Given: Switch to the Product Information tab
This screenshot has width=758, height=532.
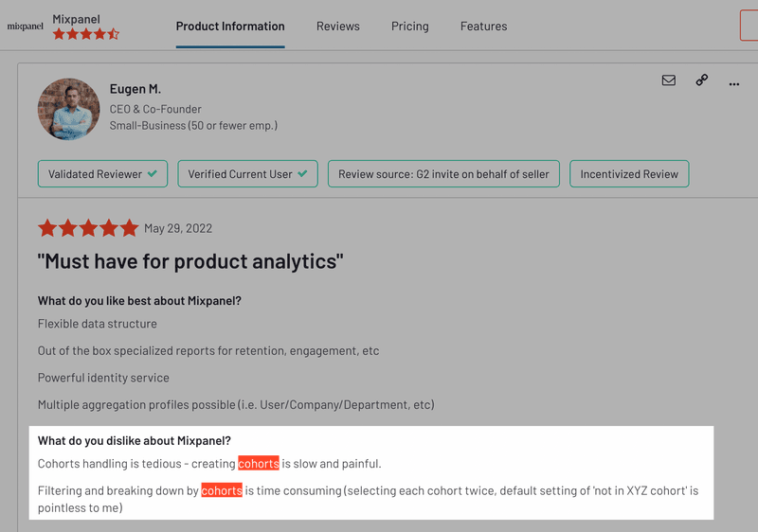Looking at the screenshot, I should 230,27.
